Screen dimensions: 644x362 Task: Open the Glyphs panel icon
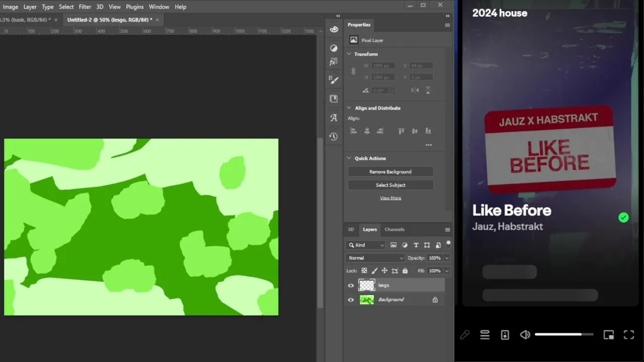[334, 118]
